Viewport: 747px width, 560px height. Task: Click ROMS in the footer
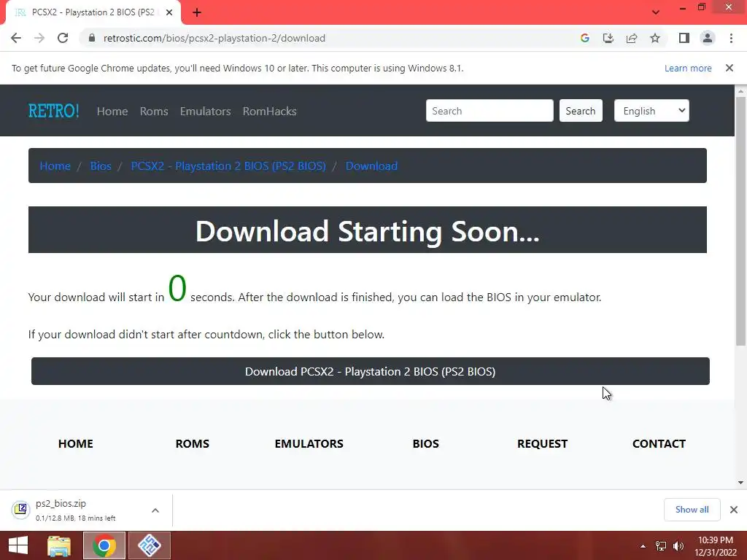point(193,443)
